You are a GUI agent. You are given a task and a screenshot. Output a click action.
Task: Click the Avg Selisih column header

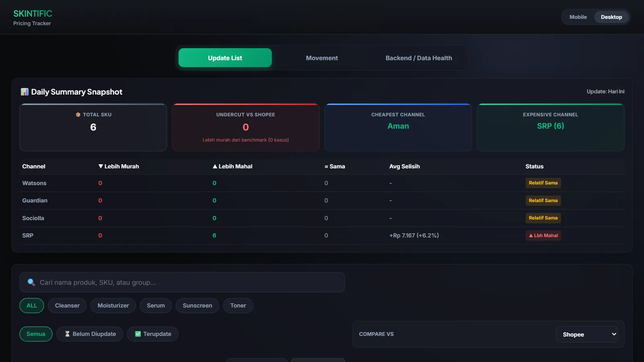405,167
